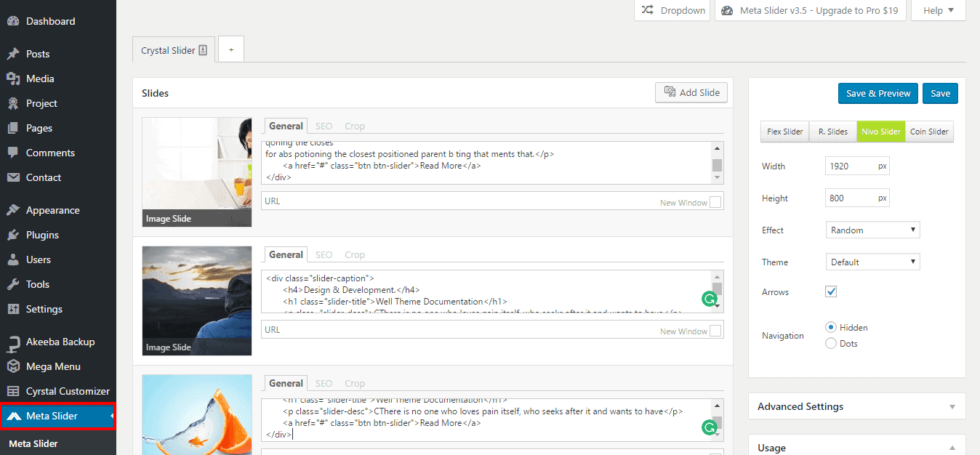Screen dimensions: 980x455
Task: Click the Posts pushpin icon
Action: click(13, 54)
